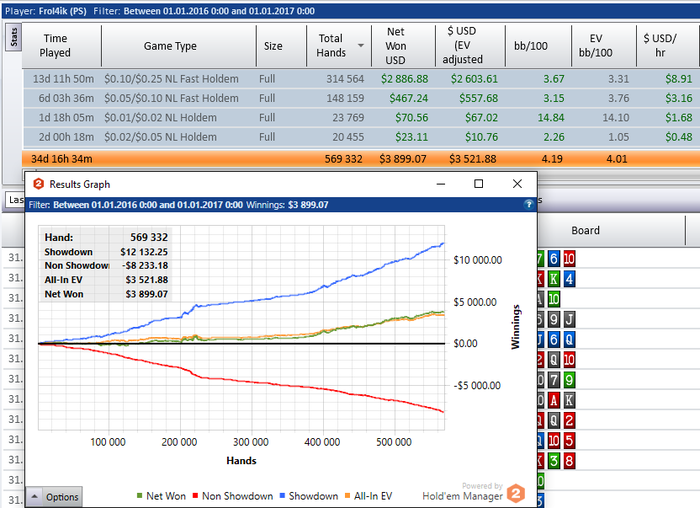700x508 pixels.
Task: Click Board column header
Action: click(x=585, y=230)
